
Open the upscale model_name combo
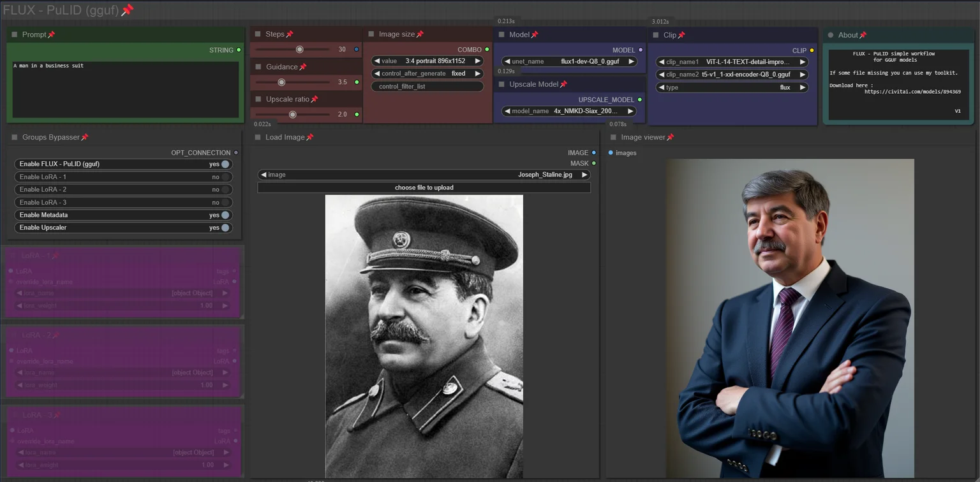[569, 111]
